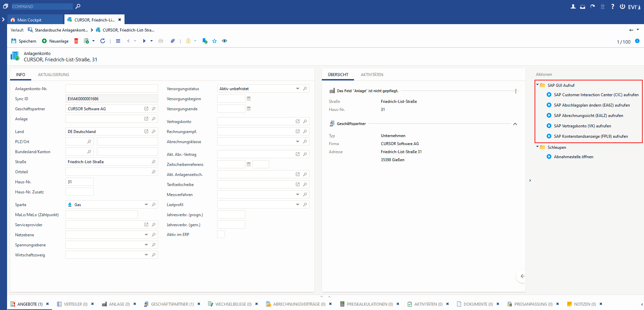Click the refresh icon in toolbar

[103, 41]
